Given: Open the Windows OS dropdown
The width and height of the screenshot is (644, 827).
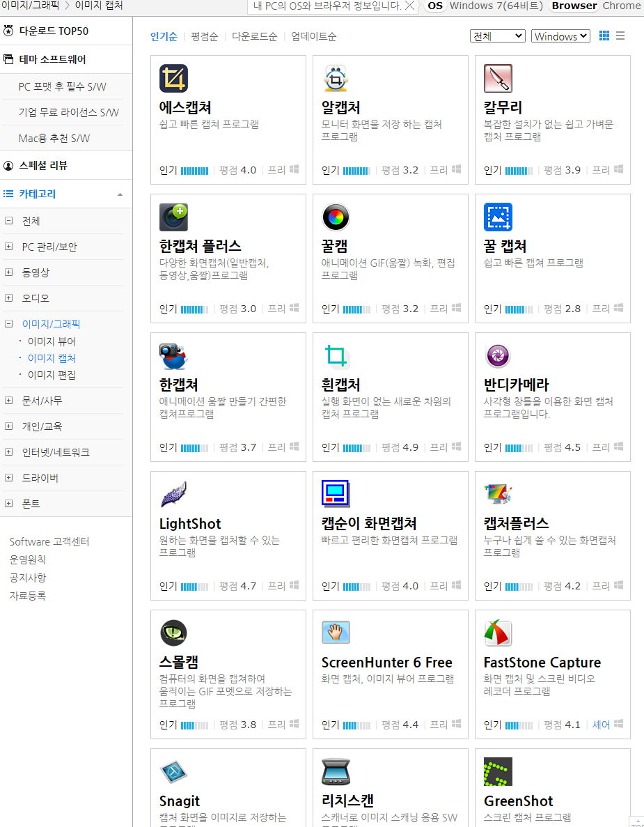Looking at the screenshot, I should [560, 36].
